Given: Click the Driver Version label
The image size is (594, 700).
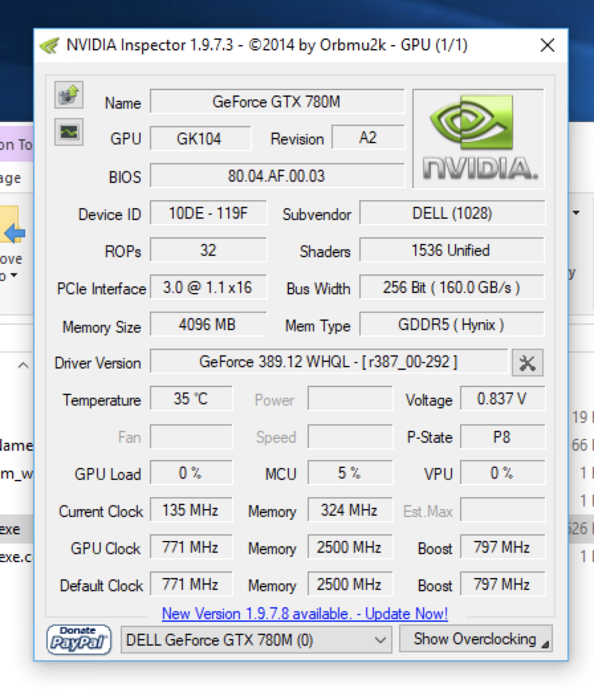Looking at the screenshot, I should pyautogui.click(x=97, y=363).
